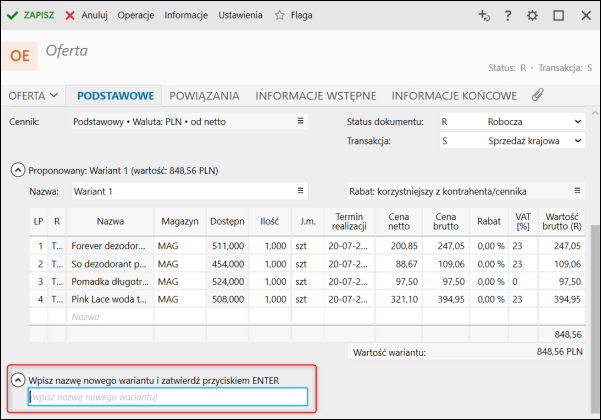Click the green ZAPISZ save checkmark

coord(13,15)
